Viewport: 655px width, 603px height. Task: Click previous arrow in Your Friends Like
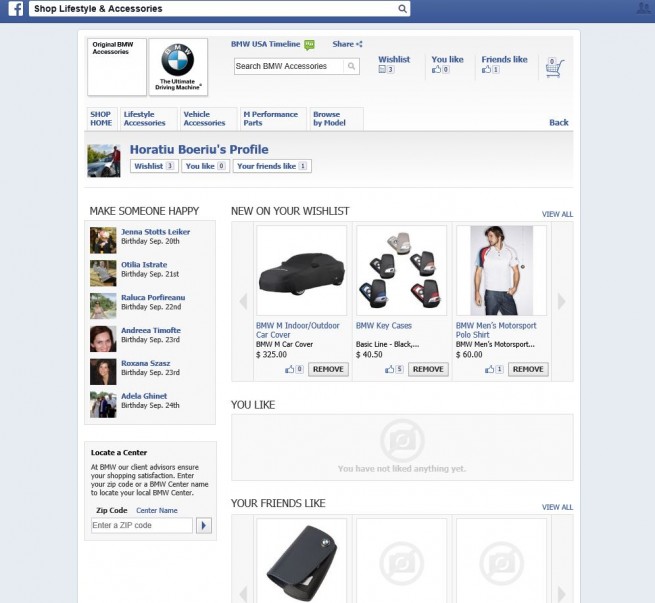[243, 594]
